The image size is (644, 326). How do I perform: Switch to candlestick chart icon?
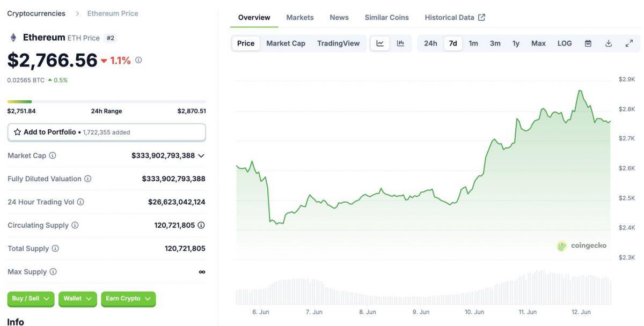click(400, 43)
